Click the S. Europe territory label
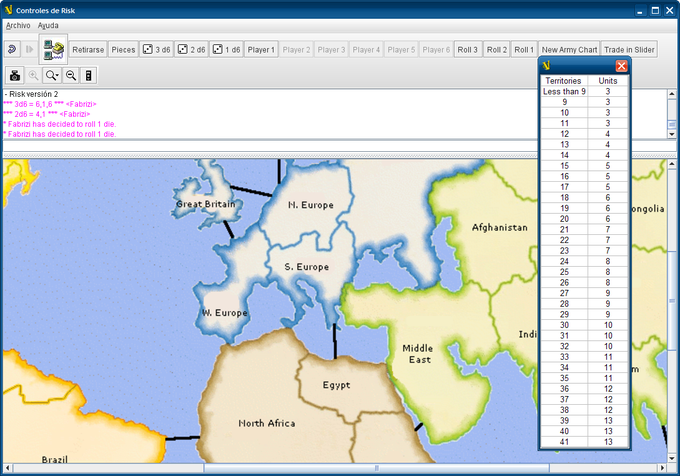Viewport: 680px width, 476px height. 307,267
